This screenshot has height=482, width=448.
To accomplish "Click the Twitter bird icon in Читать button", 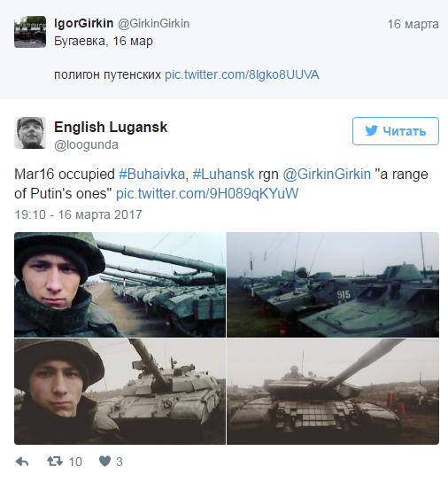I will coord(371,130).
